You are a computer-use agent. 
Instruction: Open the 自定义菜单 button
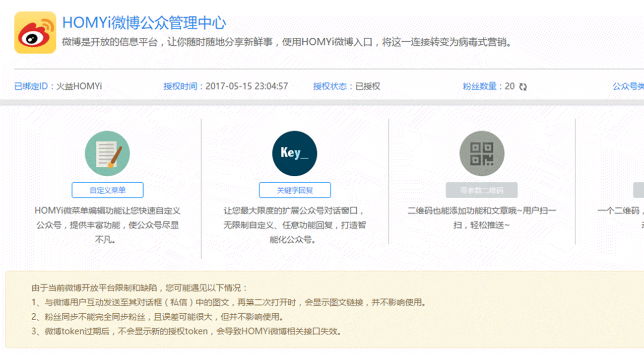pyautogui.click(x=108, y=190)
